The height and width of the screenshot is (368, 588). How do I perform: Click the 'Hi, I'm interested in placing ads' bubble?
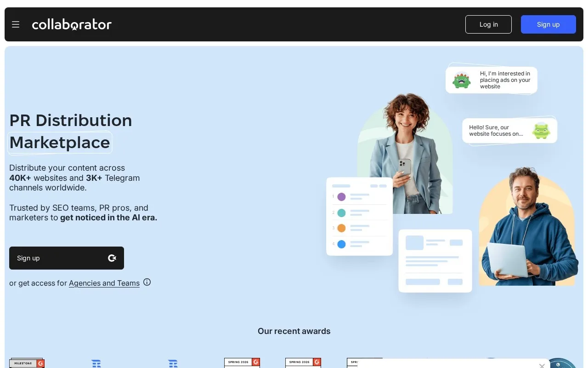(492, 80)
